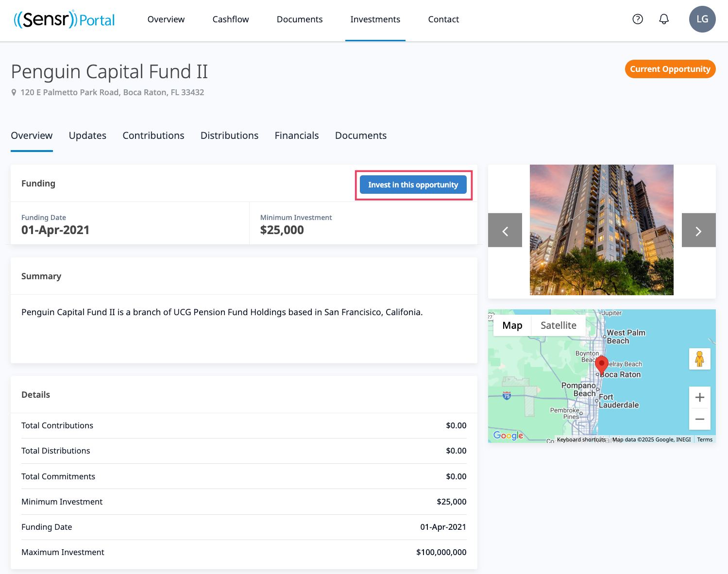Click the Fort Lauderdale label on map
Screen dimensions: 728x574
(x=619, y=401)
